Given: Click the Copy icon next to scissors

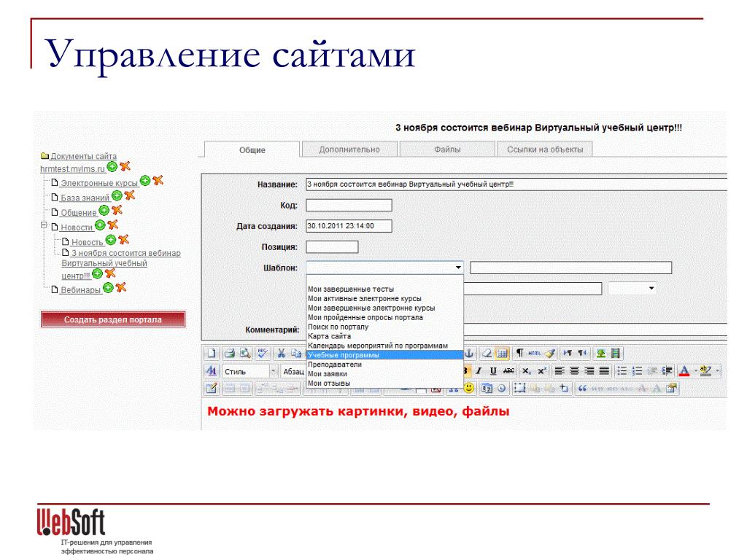Looking at the screenshot, I should (x=296, y=354).
